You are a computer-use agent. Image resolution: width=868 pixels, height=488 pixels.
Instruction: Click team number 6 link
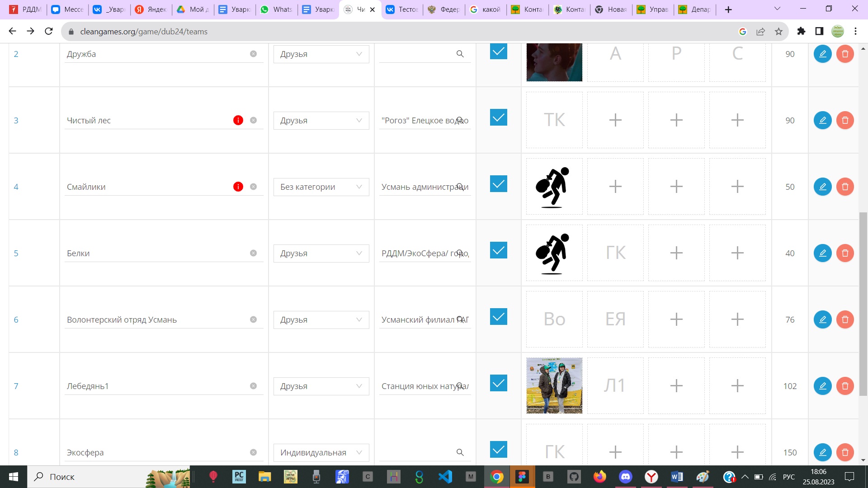(x=16, y=320)
